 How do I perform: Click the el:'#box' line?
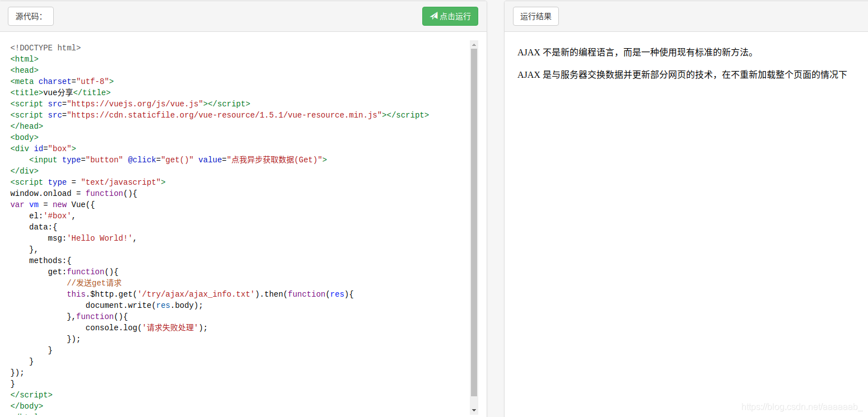point(53,215)
